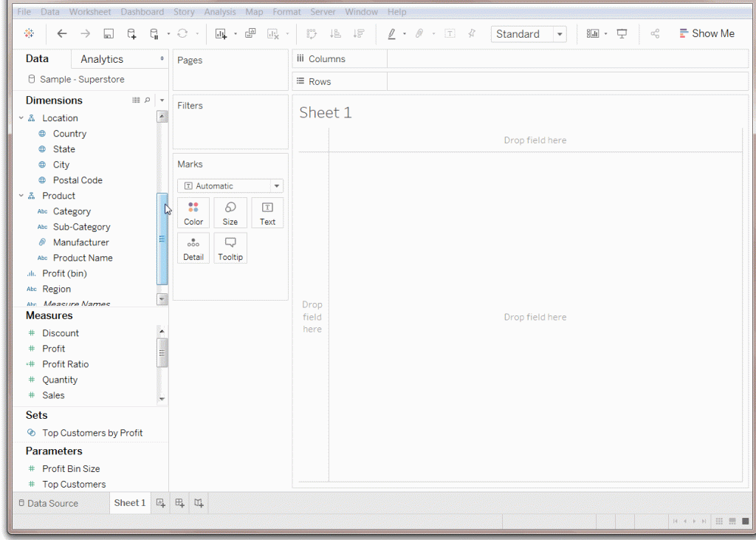
Task: Click the save workbook icon
Action: tap(109, 33)
